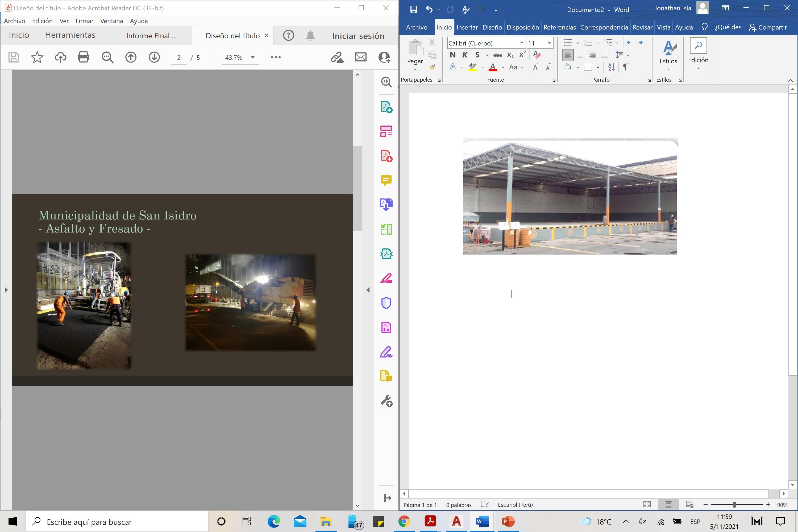The image size is (798, 532).
Task: Click the Word zoom slider
Action: (x=734, y=505)
